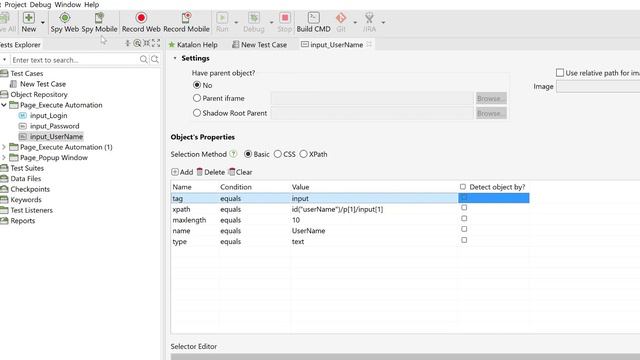Open the Git dropdown arrow
Image resolution: width=640 pixels, height=360 pixels.
click(355, 23)
